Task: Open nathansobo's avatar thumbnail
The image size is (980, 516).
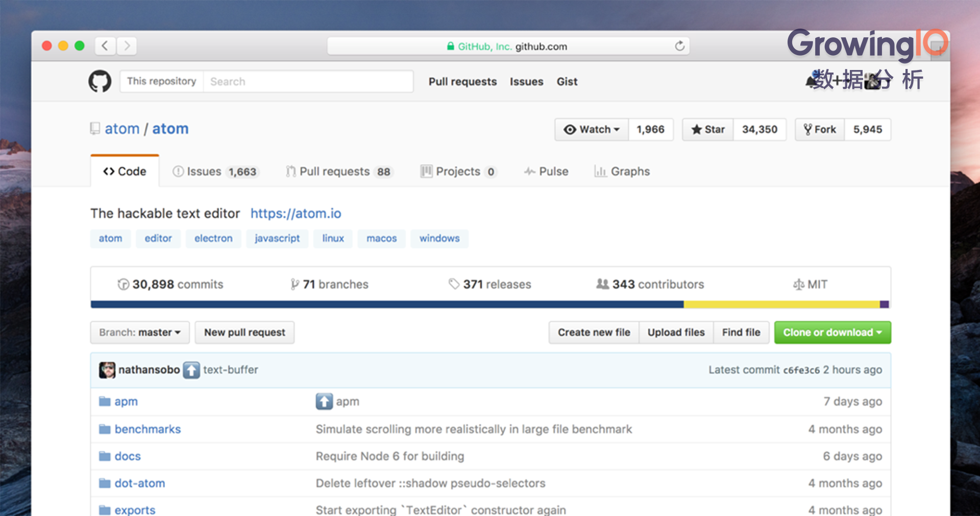Action: (107, 370)
